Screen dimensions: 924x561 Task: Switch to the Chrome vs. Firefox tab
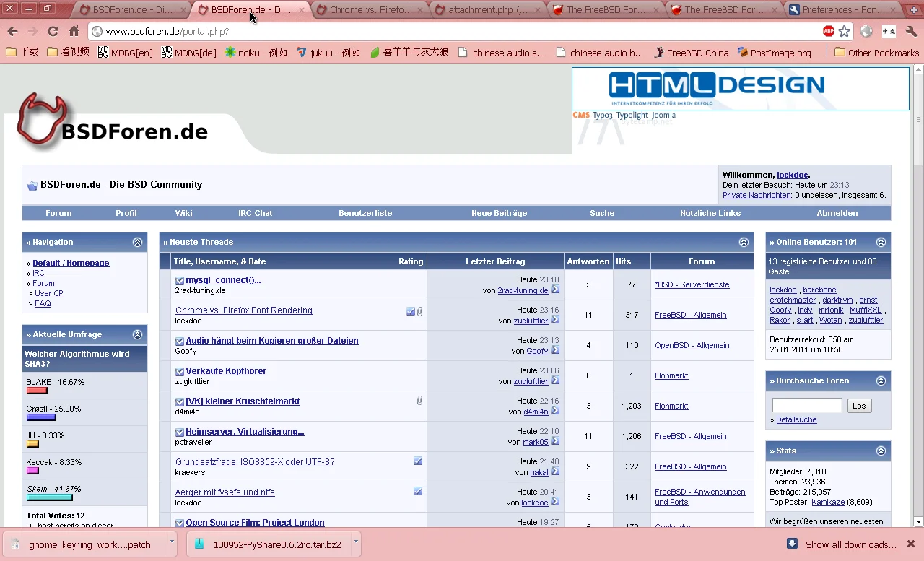pos(370,10)
